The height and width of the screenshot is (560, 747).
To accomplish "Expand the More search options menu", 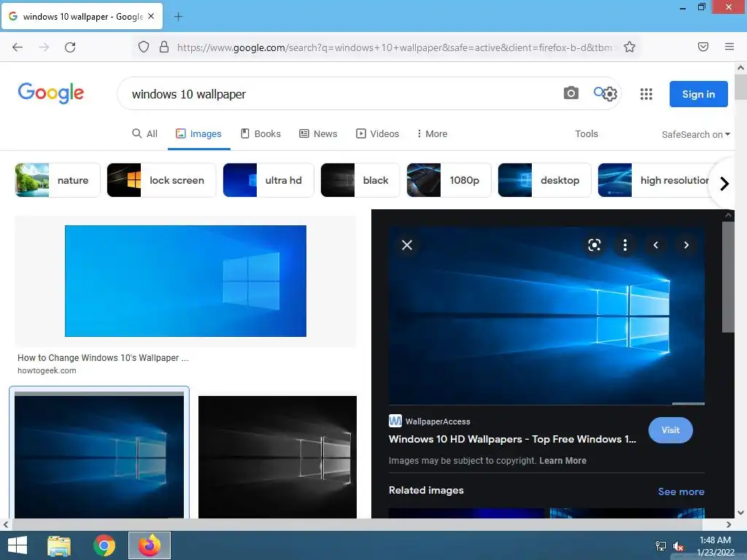I will click(432, 134).
